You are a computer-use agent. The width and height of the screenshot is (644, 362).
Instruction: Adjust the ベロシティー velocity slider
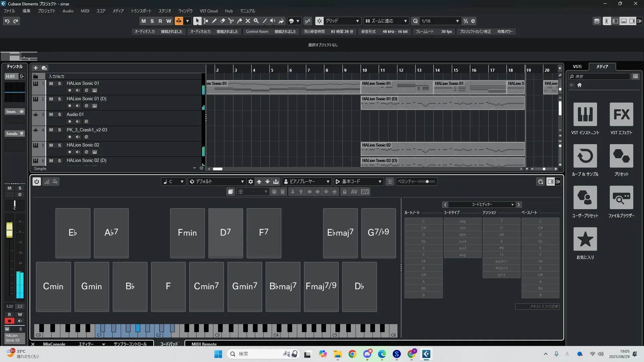coord(427,182)
